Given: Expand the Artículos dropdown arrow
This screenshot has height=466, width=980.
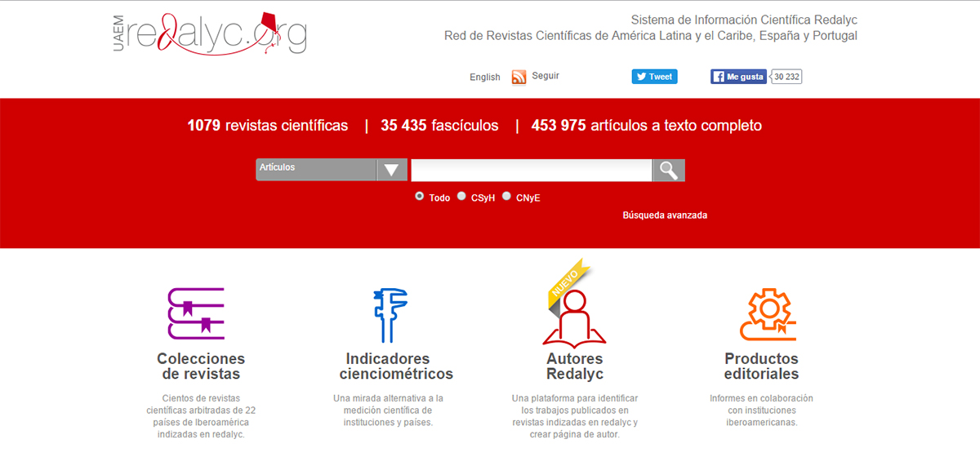Looking at the screenshot, I should tap(392, 170).
